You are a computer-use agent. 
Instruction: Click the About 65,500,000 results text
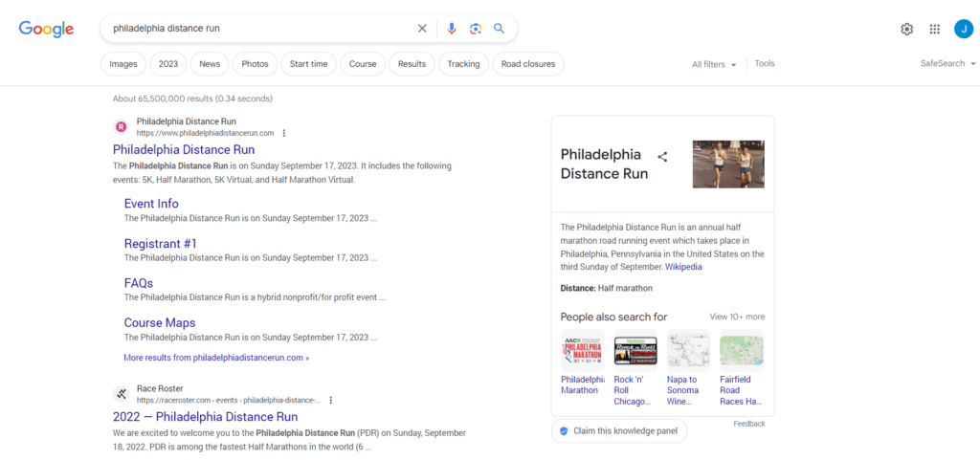click(192, 99)
